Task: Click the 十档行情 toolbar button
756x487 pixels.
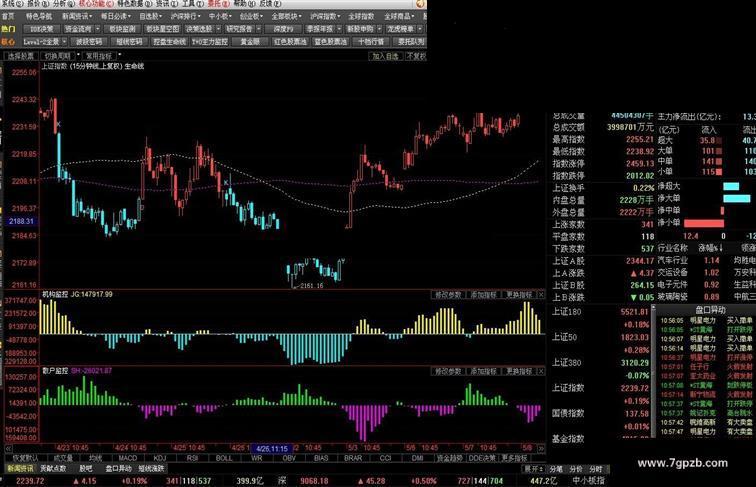Action: pyautogui.click(x=371, y=42)
